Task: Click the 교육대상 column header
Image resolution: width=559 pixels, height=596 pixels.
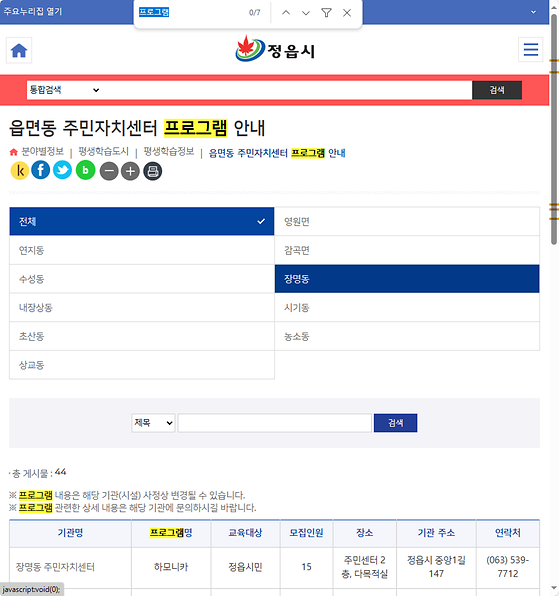Action: (x=245, y=533)
